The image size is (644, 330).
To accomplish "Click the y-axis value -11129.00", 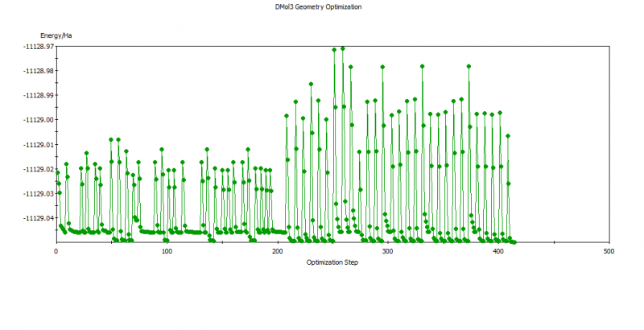I will 39,120.
